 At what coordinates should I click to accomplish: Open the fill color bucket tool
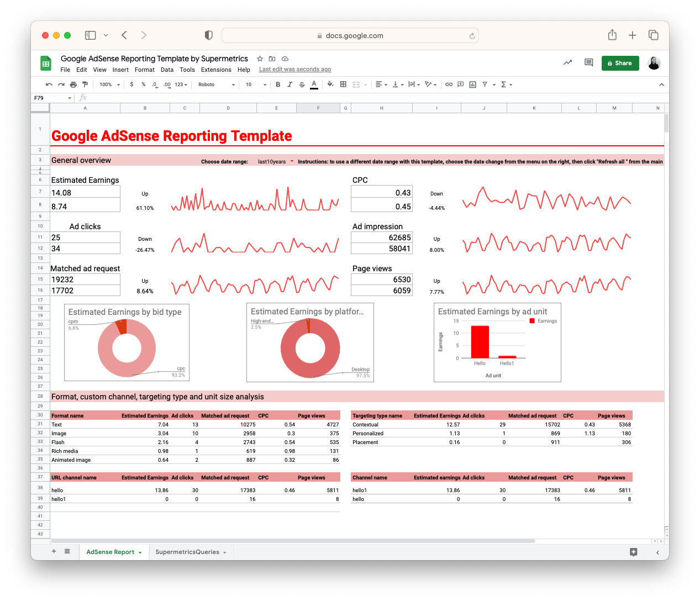pyautogui.click(x=330, y=85)
